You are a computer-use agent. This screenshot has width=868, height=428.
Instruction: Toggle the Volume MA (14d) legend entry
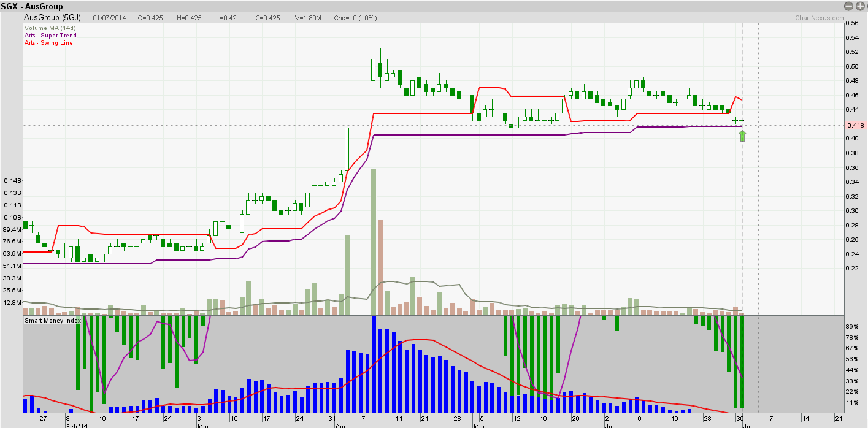[x=50, y=28]
